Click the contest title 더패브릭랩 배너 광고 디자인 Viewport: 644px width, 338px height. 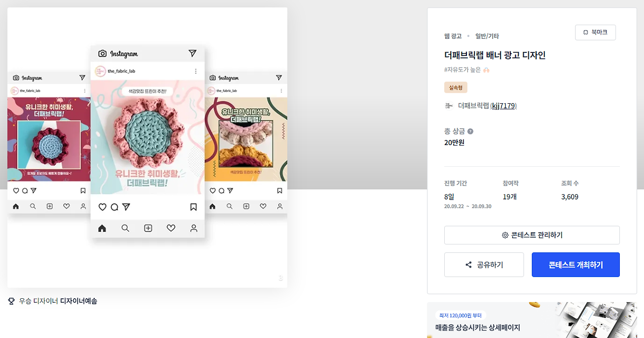(x=495, y=55)
